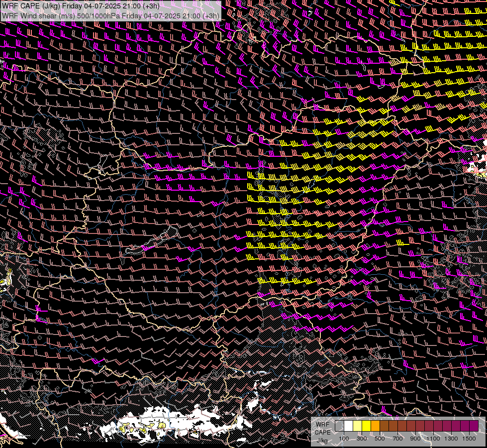
Task: Select the gray first legend swatch
Action: [339, 426]
